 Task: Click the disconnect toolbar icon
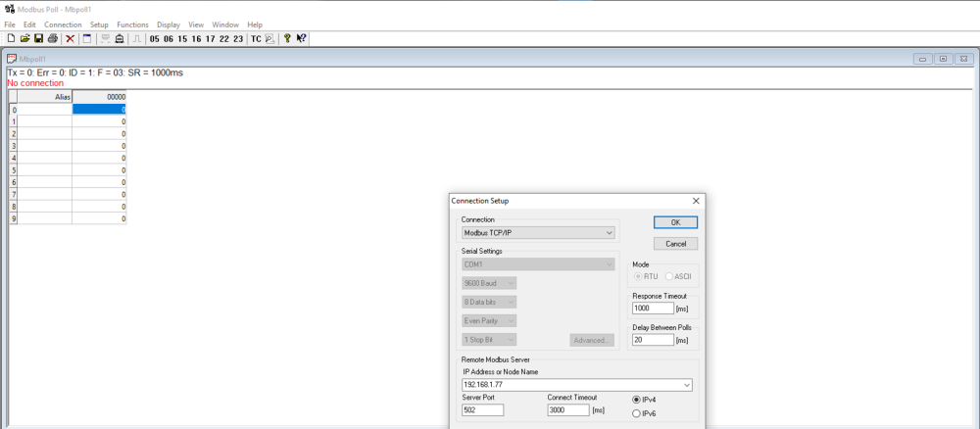(120, 39)
